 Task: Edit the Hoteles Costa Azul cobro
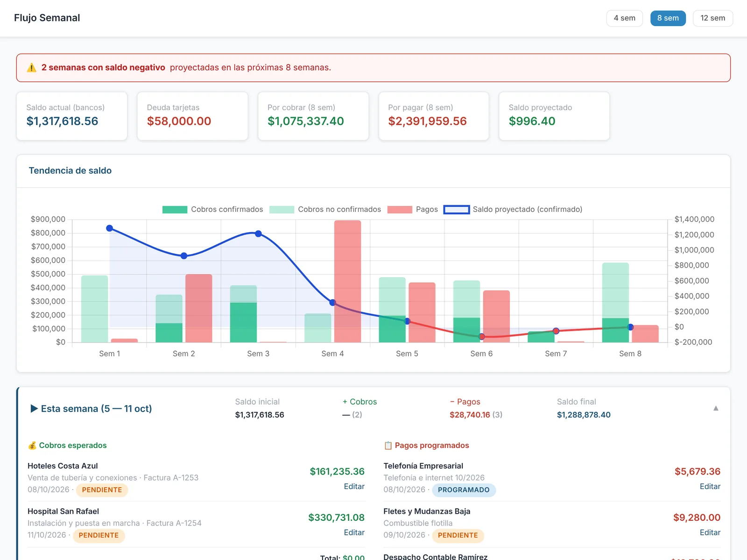[354, 486]
